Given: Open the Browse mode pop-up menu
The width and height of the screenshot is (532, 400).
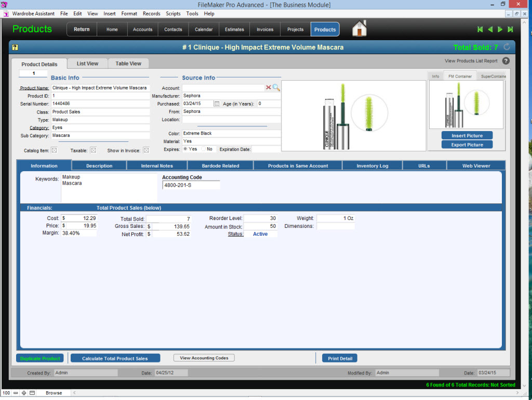Looking at the screenshot, I should pos(54,393).
